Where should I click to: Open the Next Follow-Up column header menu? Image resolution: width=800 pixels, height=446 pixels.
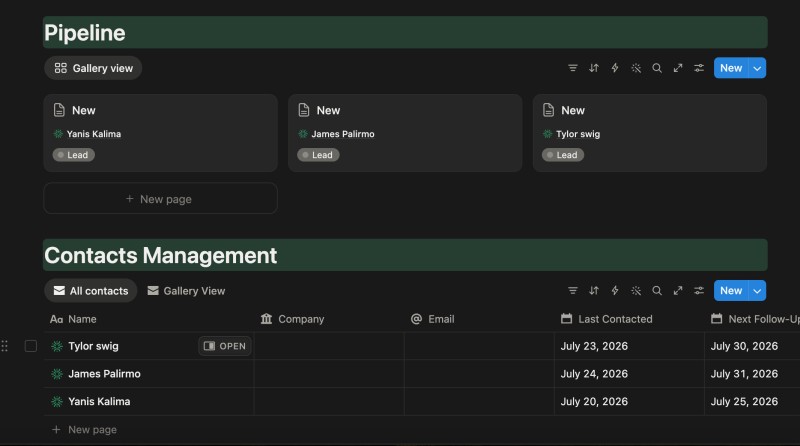coord(753,319)
